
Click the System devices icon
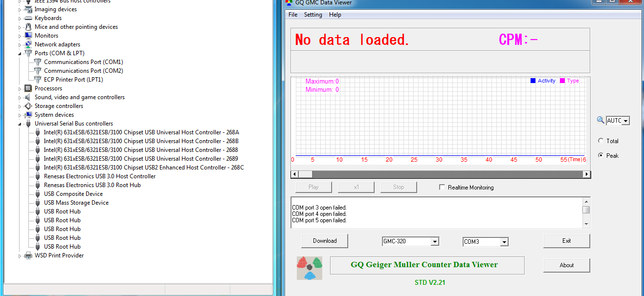pos(28,115)
